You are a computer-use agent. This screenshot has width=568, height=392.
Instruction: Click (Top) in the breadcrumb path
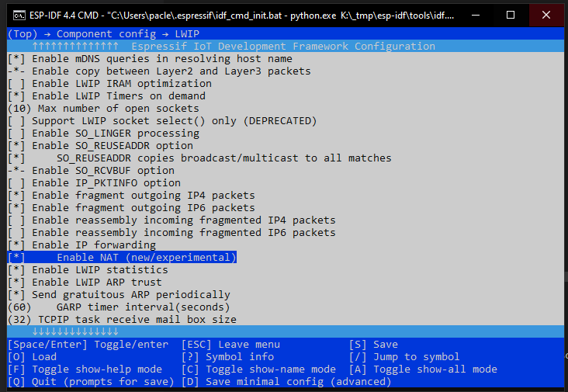point(23,33)
